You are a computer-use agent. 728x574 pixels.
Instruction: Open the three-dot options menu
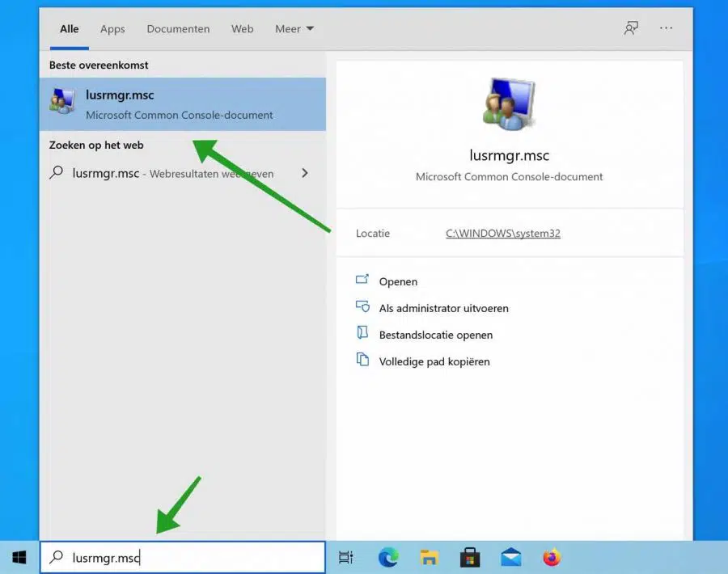point(667,28)
